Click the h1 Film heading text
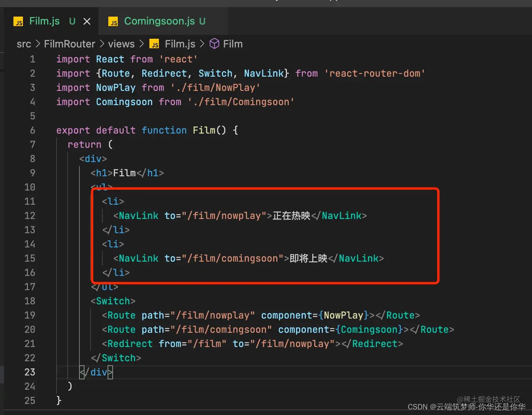Screen dimensions: 532x415 coord(125,173)
